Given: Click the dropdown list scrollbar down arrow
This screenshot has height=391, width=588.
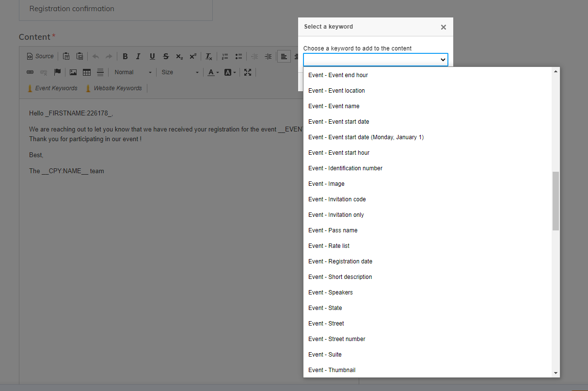Looking at the screenshot, I should tap(556, 373).
